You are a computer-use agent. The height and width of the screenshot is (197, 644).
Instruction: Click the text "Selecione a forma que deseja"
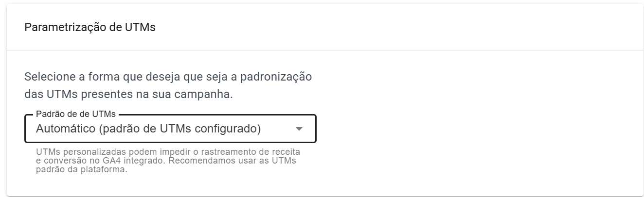(x=92, y=77)
